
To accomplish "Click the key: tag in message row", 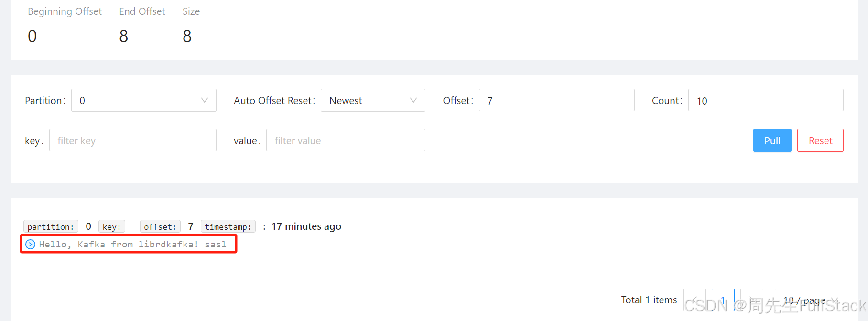I will pos(112,226).
